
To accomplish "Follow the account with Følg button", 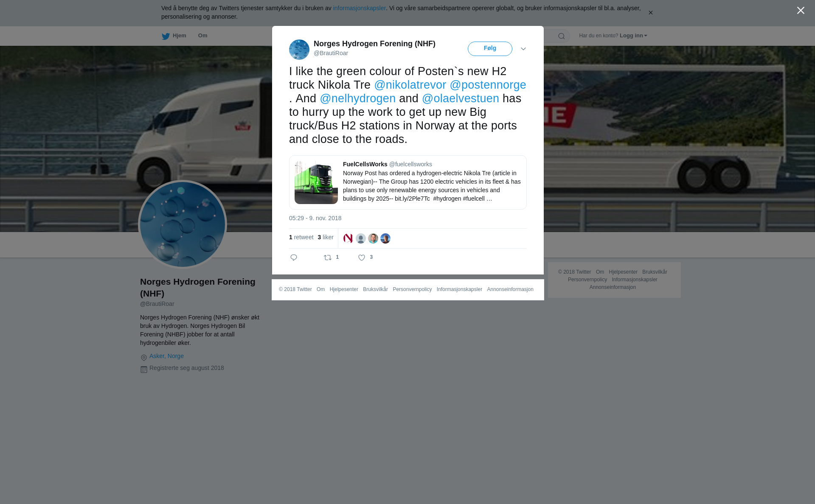I will [490, 48].
